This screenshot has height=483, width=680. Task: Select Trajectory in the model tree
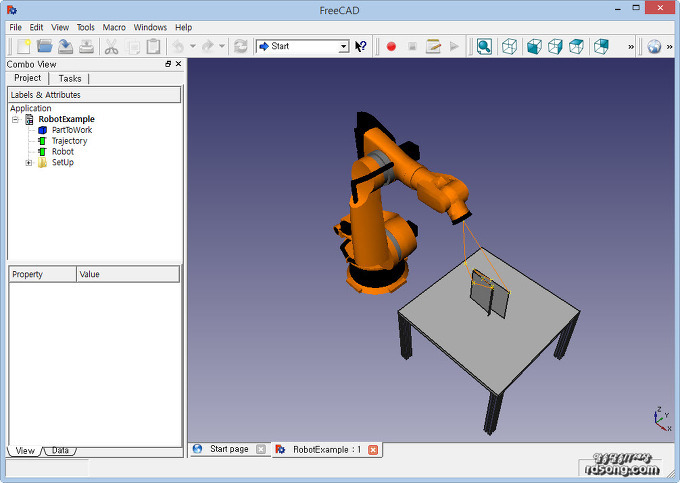pyautogui.click(x=69, y=141)
